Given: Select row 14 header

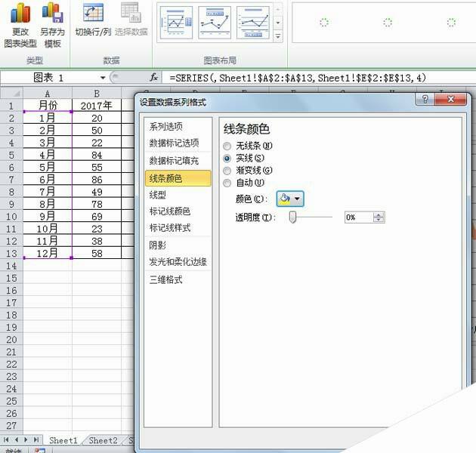Looking at the screenshot, I should (x=11, y=266).
